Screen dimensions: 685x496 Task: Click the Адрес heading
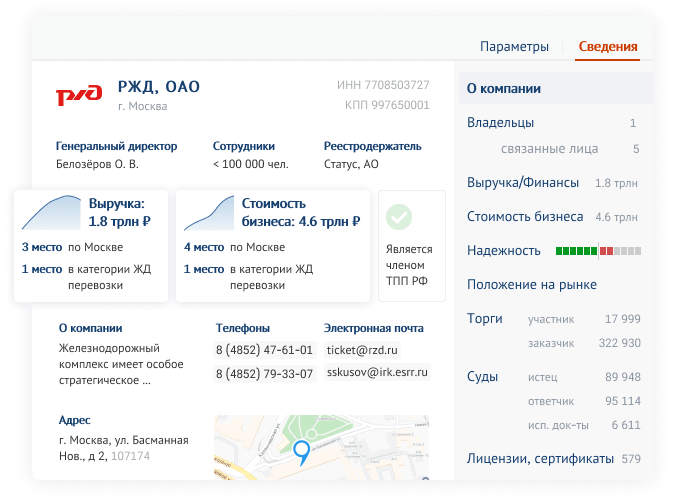click(75, 420)
